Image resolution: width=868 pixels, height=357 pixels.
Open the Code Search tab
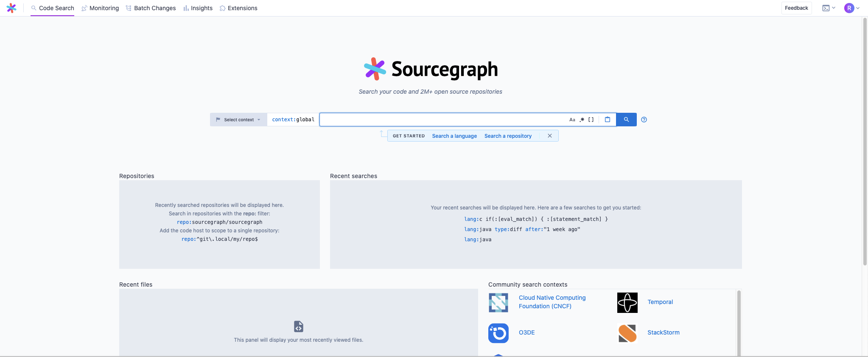point(53,8)
